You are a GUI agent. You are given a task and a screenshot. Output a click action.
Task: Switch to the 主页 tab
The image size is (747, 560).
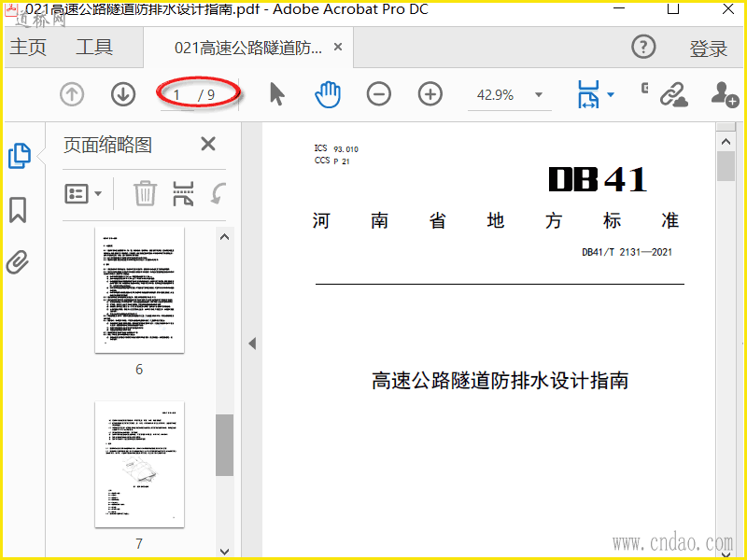pos(28,48)
